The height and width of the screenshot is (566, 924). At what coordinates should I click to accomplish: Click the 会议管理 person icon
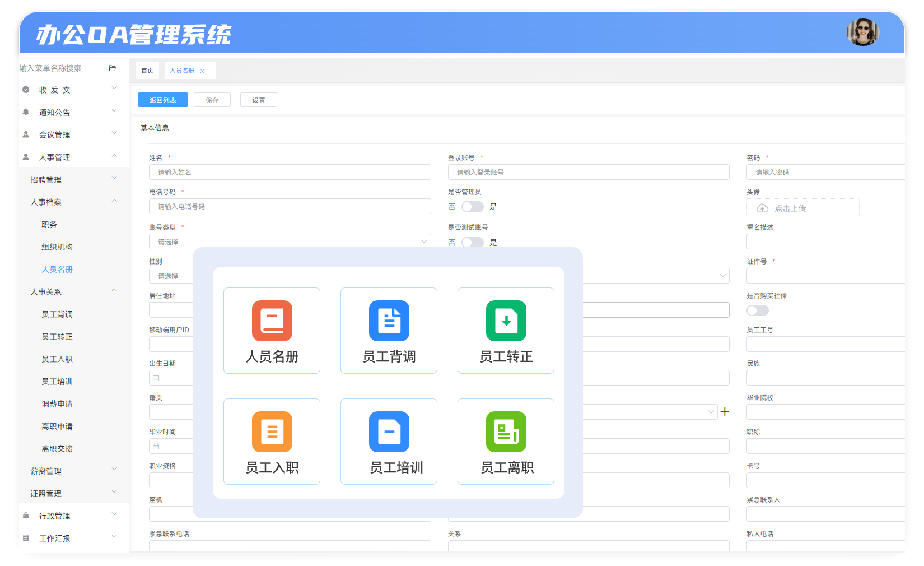[26, 134]
